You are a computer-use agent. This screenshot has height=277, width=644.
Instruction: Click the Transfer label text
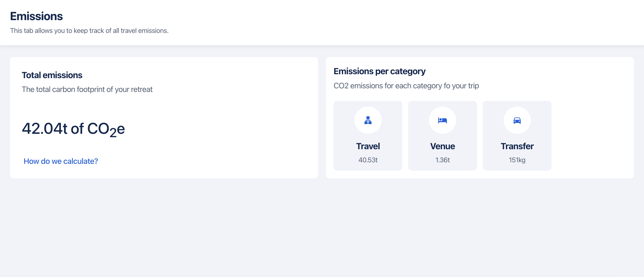point(517,146)
